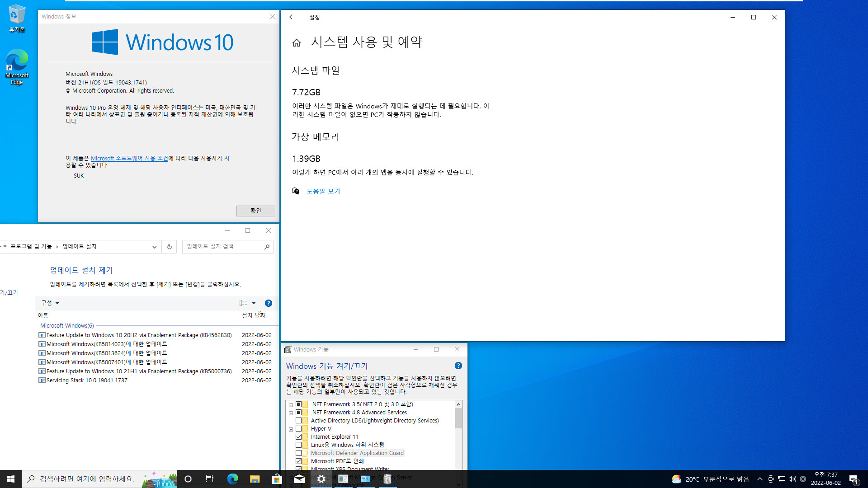Image resolution: width=868 pixels, height=488 pixels.
Task: Toggle the .NET Framework 4.8 Advanced Services checkbox
Action: [x=298, y=413]
